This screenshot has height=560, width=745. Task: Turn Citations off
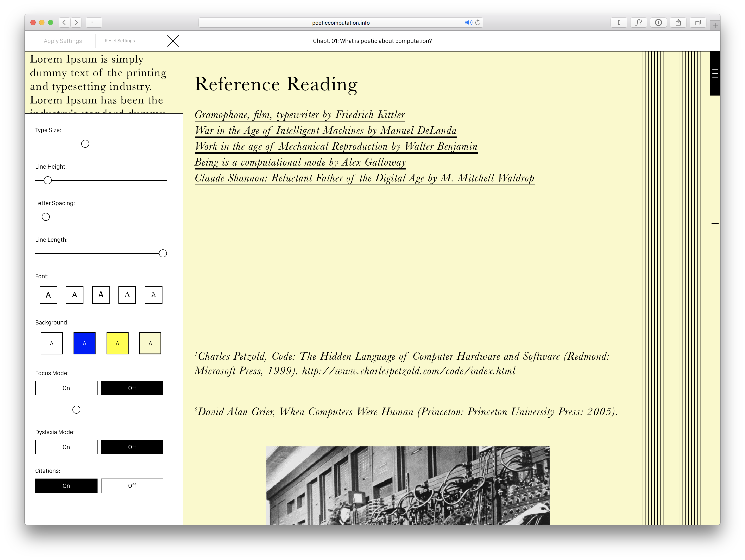pos(132,486)
